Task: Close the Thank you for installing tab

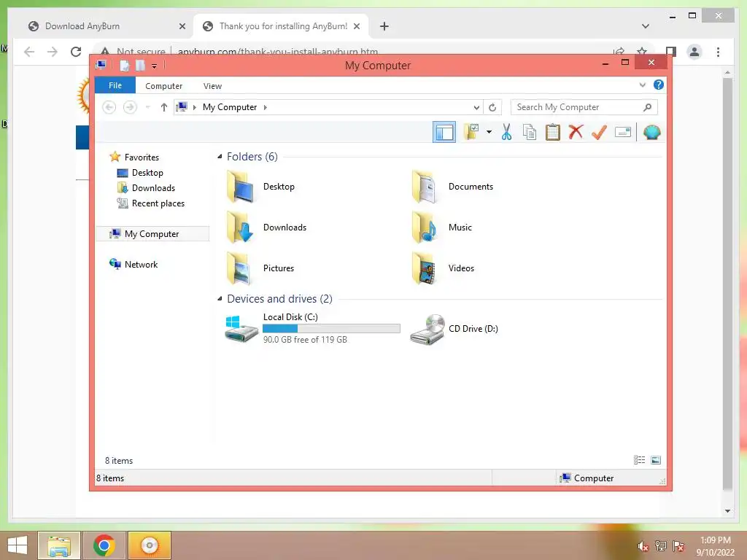Action: pos(356,27)
